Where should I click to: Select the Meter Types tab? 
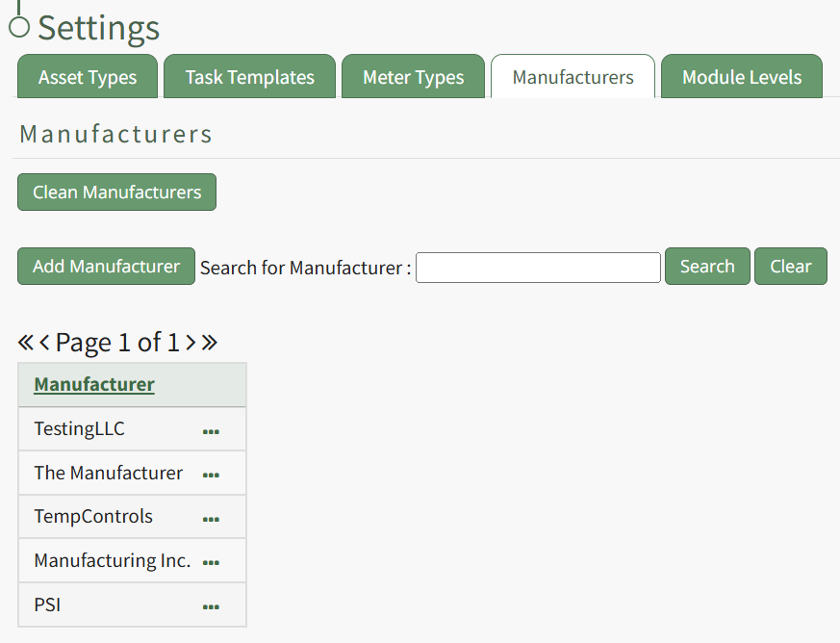[x=413, y=77]
